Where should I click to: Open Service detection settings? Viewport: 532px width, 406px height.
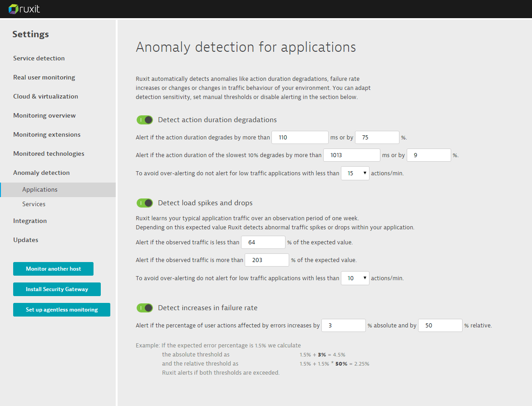[x=39, y=59]
